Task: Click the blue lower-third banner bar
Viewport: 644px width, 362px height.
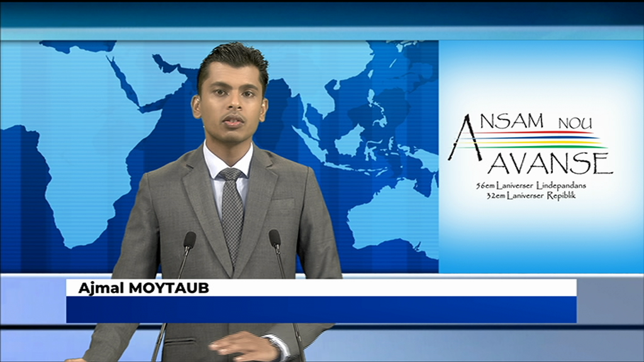Action: pos(321,309)
